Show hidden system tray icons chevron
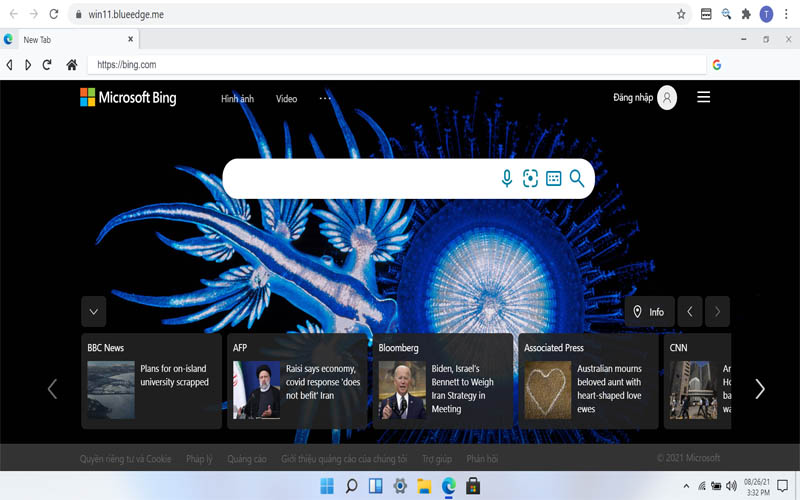The height and width of the screenshot is (500, 800). 686,486
